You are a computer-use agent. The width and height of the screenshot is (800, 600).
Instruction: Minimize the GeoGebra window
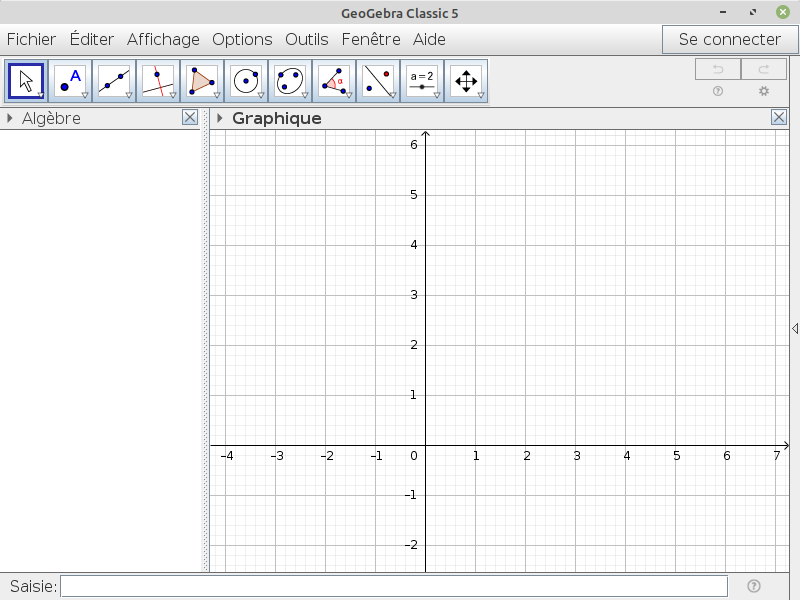pyautogui.click(x=723, y=12)
